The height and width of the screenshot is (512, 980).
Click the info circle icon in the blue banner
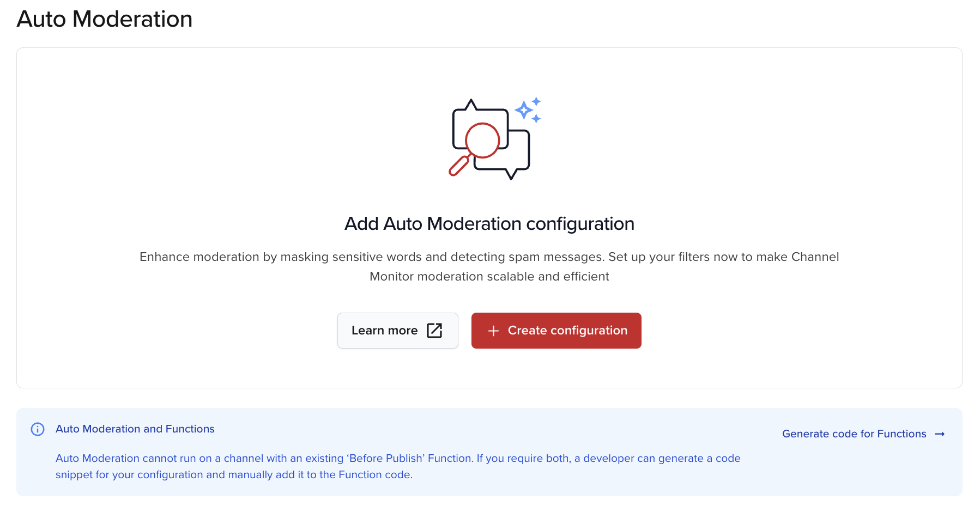(37, 430)
